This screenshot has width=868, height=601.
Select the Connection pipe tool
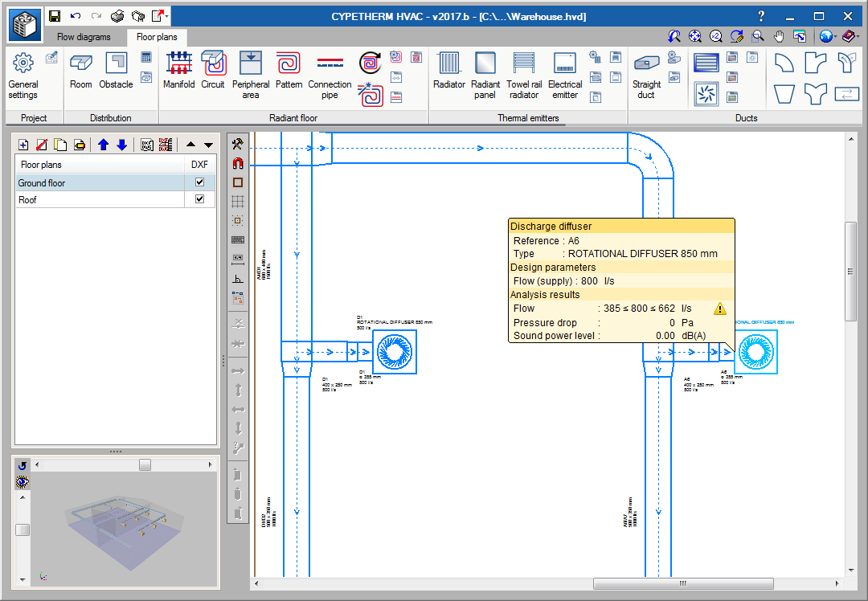[x=330, y=71]
